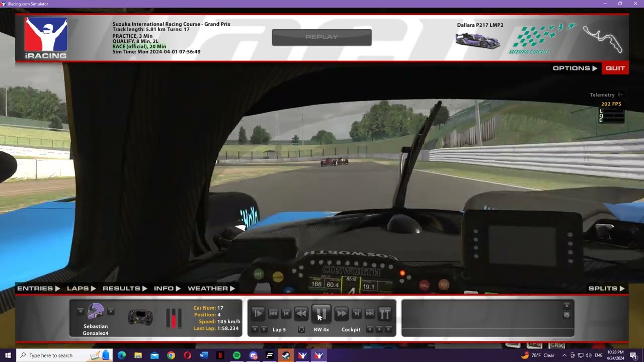Step back one frame in replay
The width and height of the screenshot is (644, 362).
(286, 314)
